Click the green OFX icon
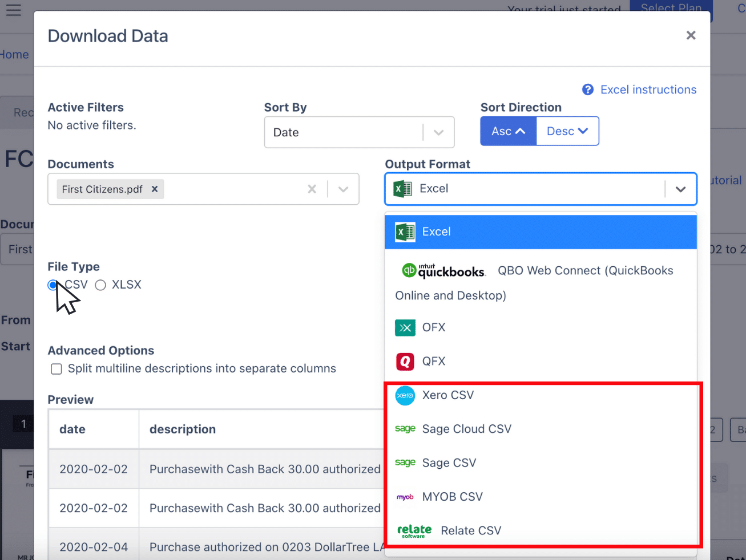The image size is (746, 560). (x=405, y=327)
